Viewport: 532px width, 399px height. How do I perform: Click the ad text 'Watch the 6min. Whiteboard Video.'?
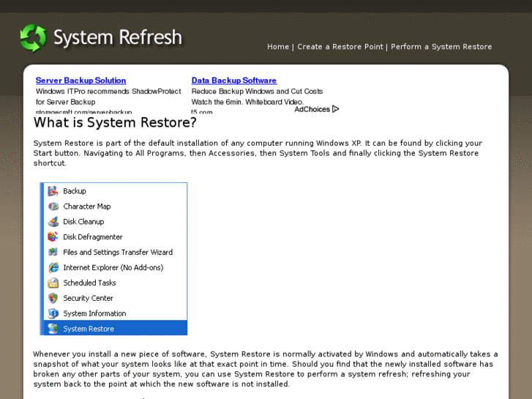point(247,102)
